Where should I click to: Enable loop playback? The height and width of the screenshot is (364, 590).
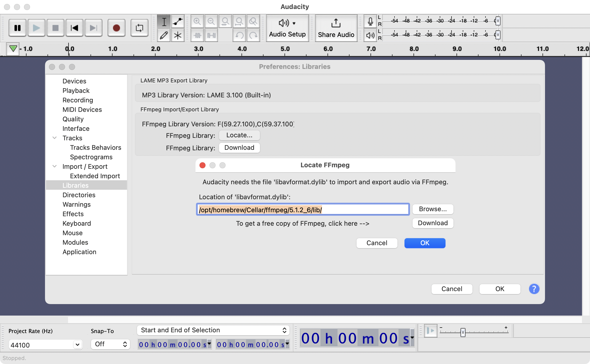[x=139, y=28]
